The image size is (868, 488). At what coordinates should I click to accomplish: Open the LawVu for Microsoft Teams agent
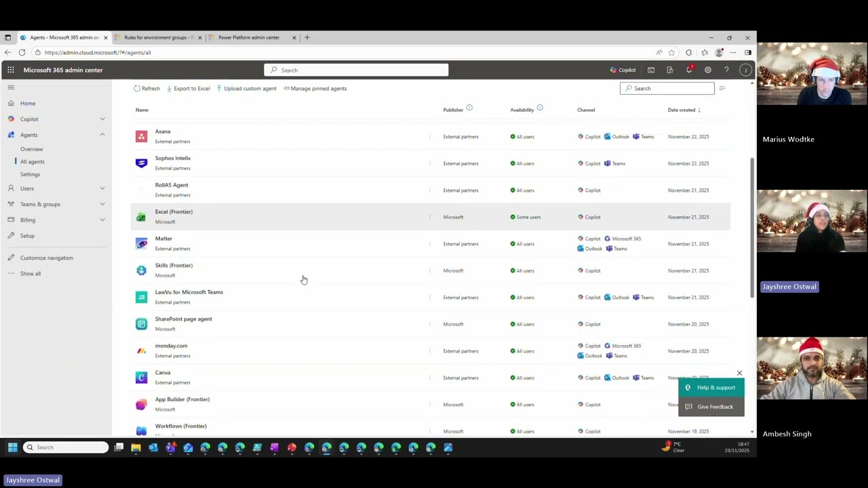click(189, 292)
